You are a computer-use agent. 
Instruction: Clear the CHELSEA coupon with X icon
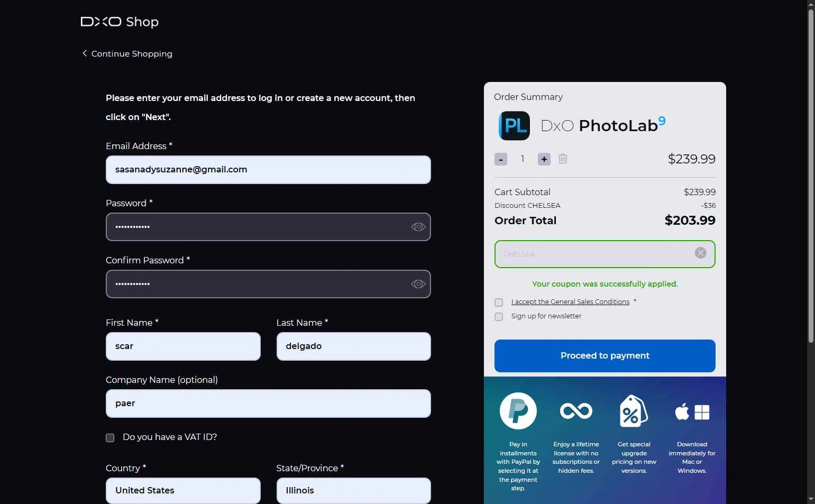[x=700, y=253]
